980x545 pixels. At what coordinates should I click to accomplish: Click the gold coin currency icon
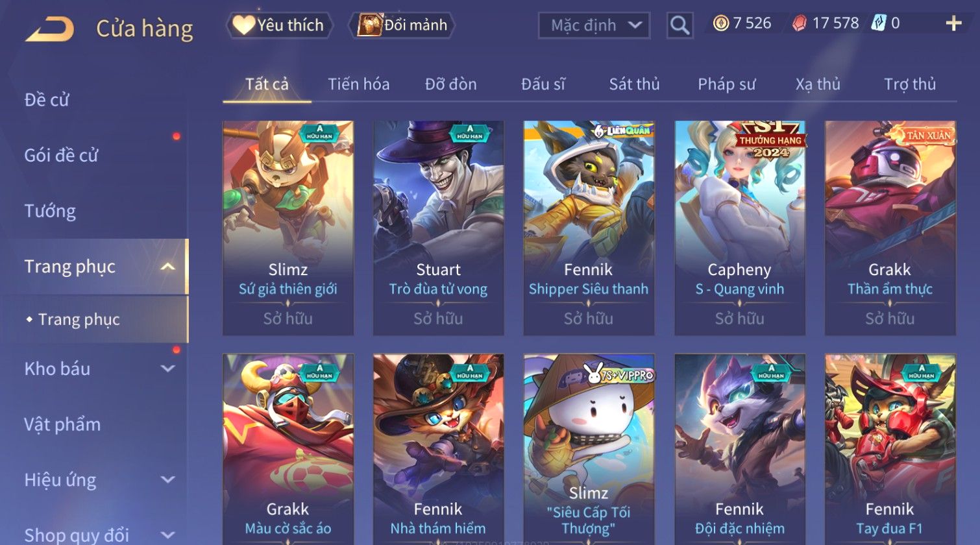click(720, 23)
